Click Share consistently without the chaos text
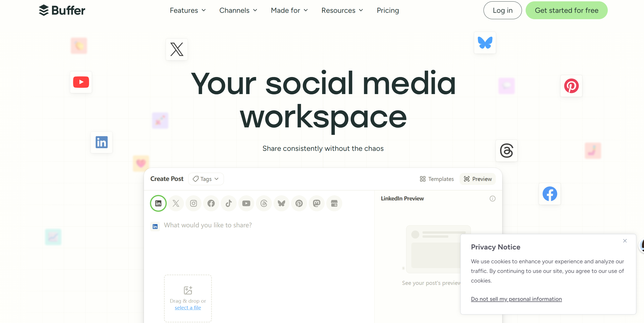This screenshot has width=644, height=323. tap(323, 148)
